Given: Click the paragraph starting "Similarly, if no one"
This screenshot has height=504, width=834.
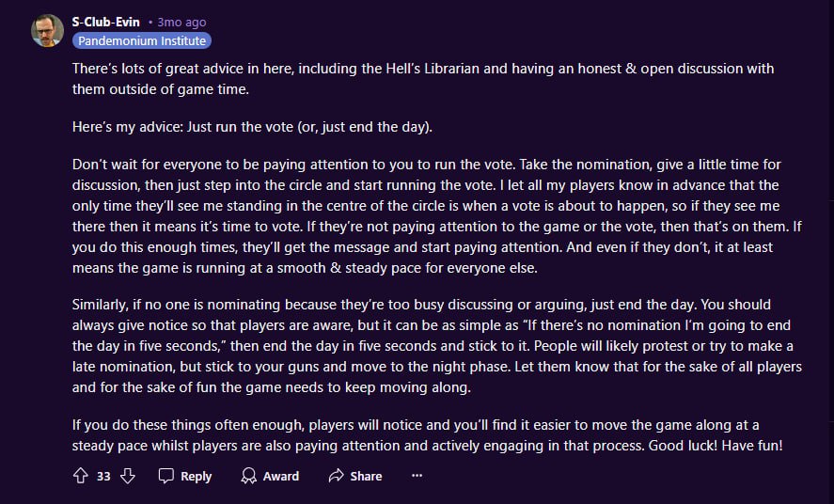Looking at the screenshot, I should tap(423, 345).
